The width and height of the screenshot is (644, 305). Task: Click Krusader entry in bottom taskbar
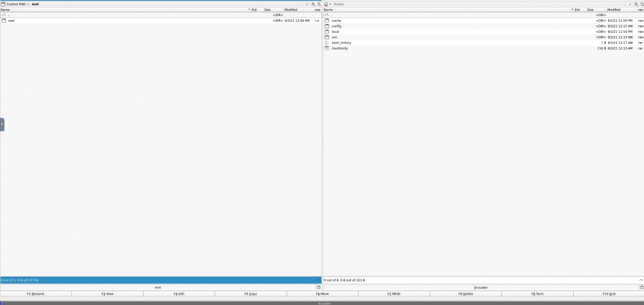(325, 303)
